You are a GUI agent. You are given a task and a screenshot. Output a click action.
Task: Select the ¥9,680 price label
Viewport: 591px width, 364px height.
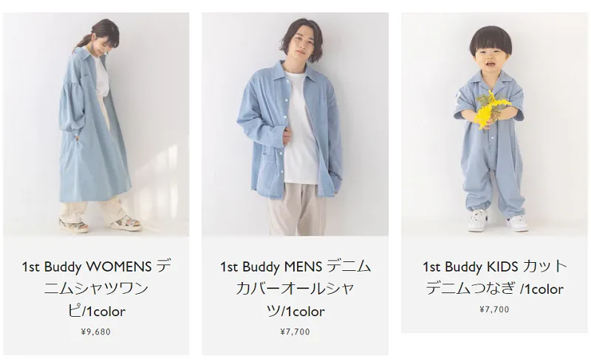click(96, 332)
